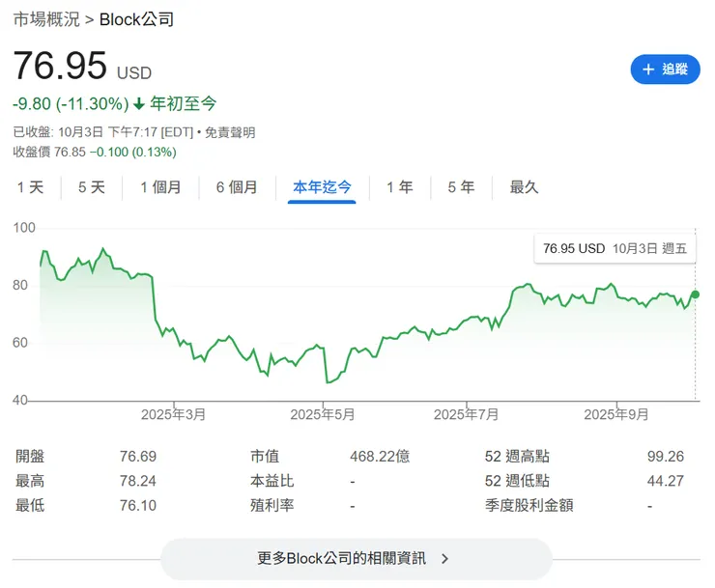This screenshot has height=588, width=715.
Task: Click the 52 週低點 value 44.27
Action: 666,481
